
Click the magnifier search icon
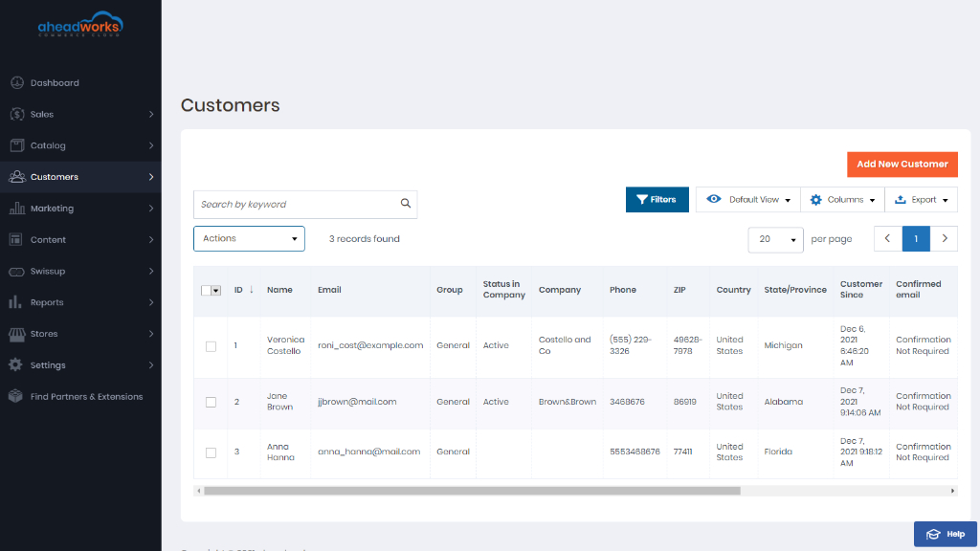(x=406, y=203)
